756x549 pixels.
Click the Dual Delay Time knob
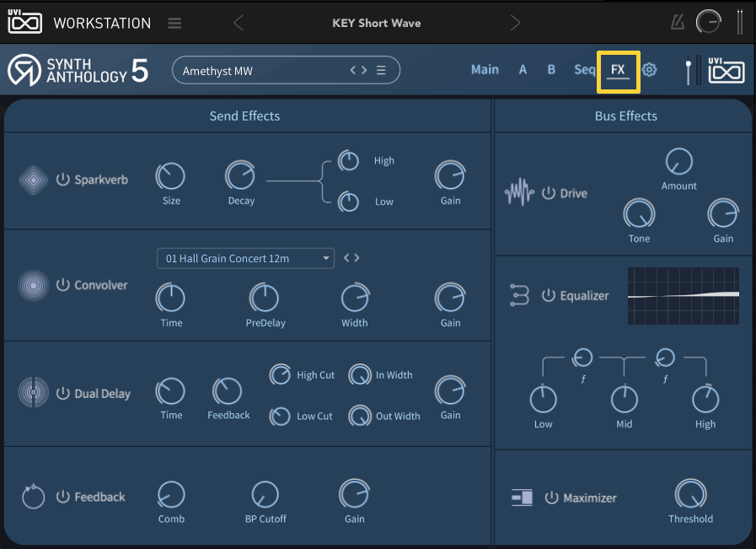point(171,390)
